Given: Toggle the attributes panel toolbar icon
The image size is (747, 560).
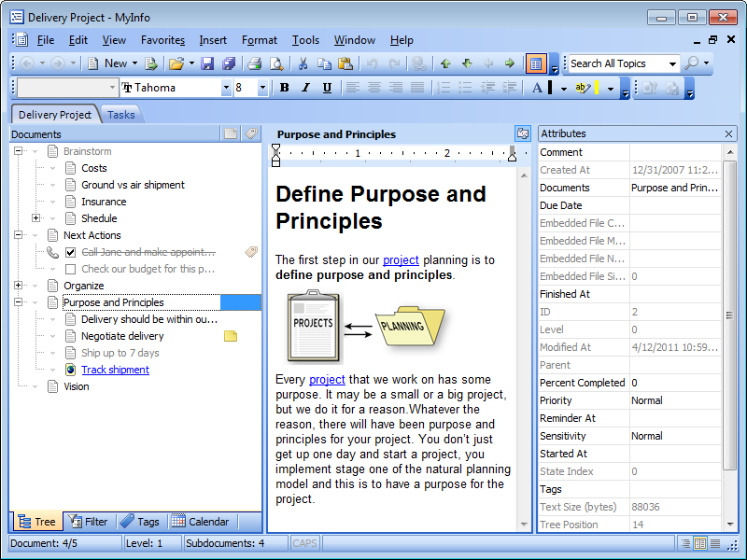Looking at the screenshot, I should (x=535, y=63).
